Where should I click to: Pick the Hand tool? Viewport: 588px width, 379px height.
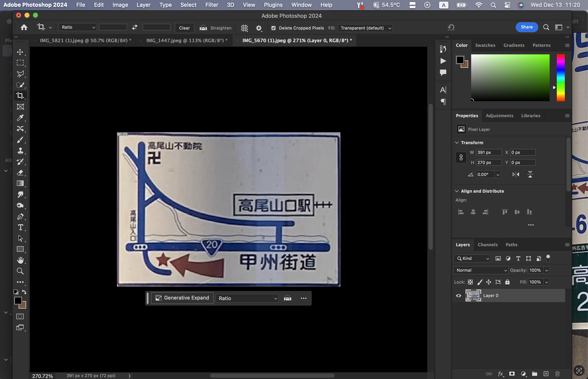click(20, 260)
